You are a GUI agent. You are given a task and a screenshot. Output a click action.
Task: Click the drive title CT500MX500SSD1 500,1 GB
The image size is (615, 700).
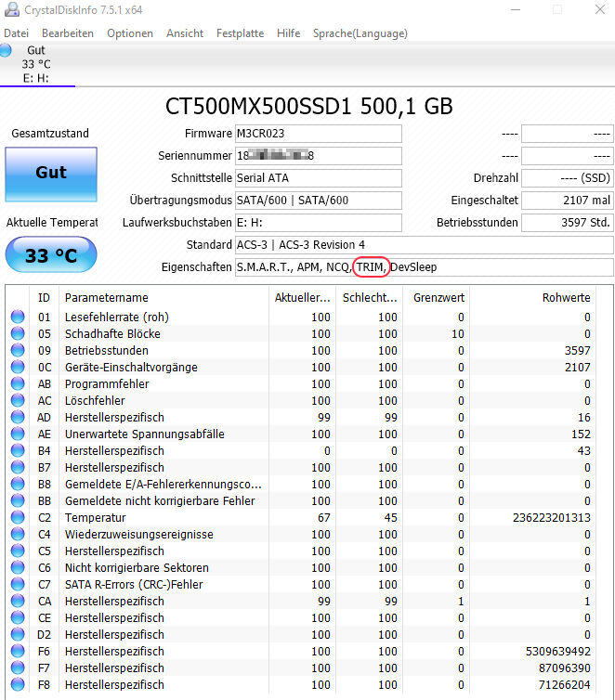pyautogui.click(x=309, y=106)
